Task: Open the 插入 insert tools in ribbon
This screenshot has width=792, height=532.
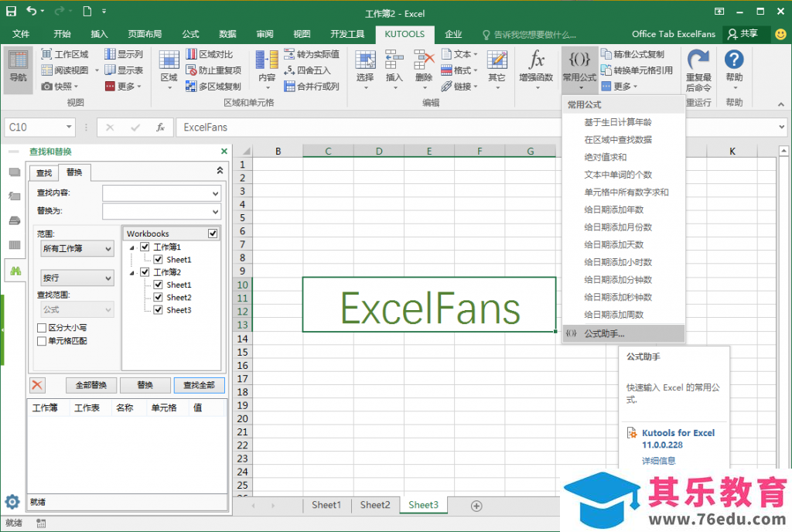Action: point(394,69)
